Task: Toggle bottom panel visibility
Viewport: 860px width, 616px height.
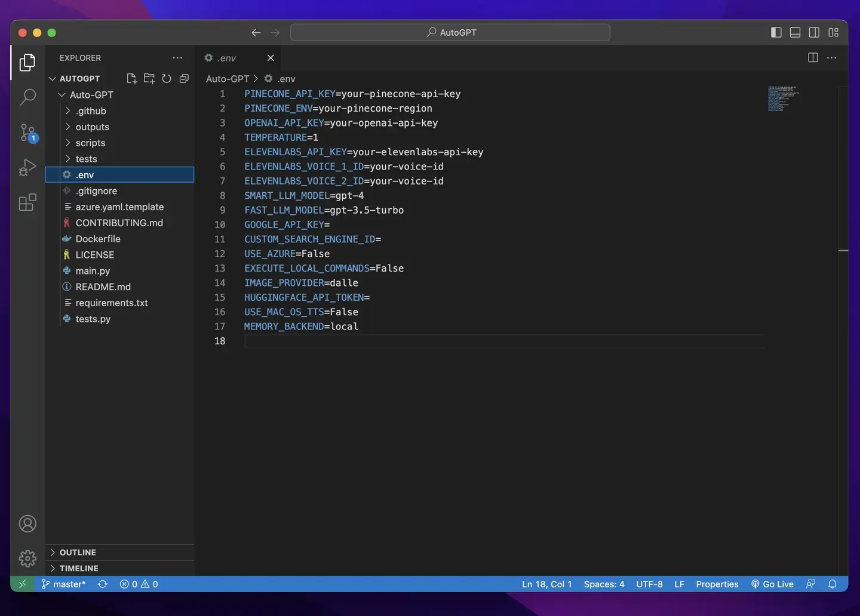Action: [795, 32]
